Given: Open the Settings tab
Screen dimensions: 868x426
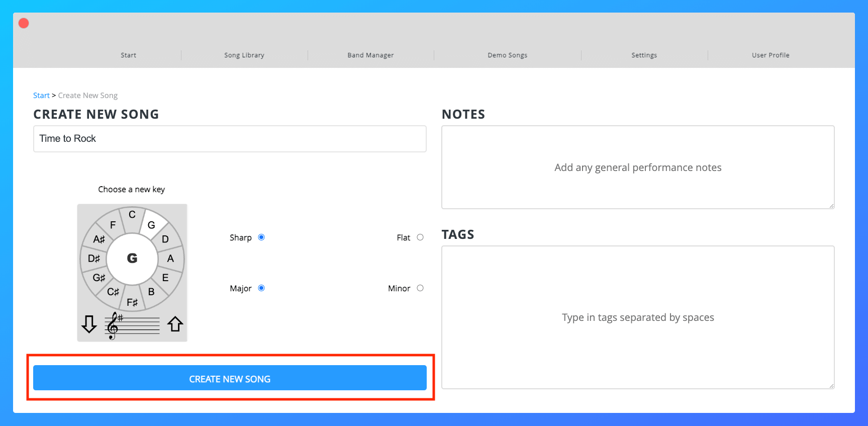Looking at the screenshot, I should click(x=644, y=55).
